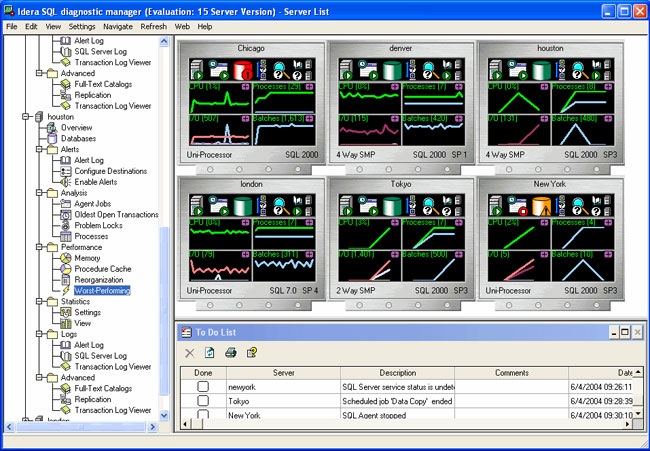Sort To Do List by Server column
650x451 pixels.
coord(284,373)
